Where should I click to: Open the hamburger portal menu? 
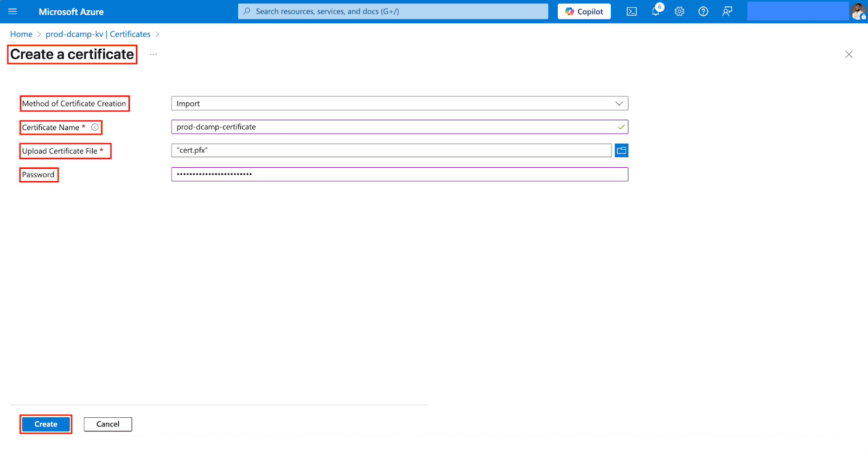12,11
